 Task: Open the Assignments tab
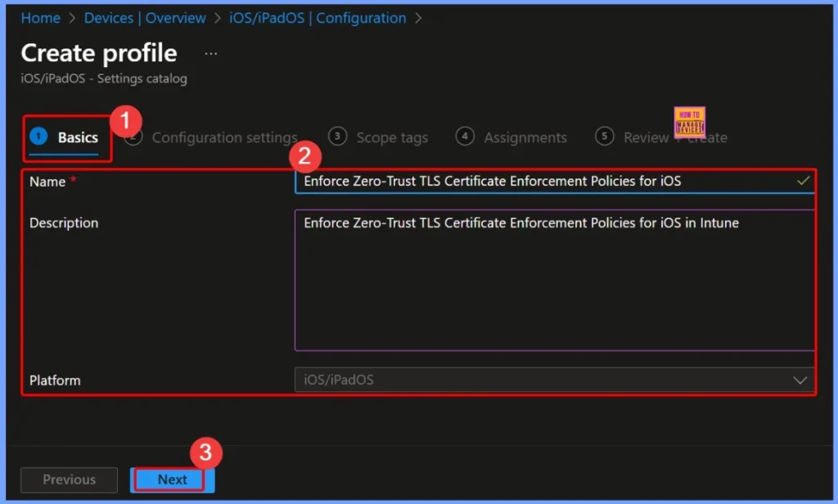pos(525,137)
